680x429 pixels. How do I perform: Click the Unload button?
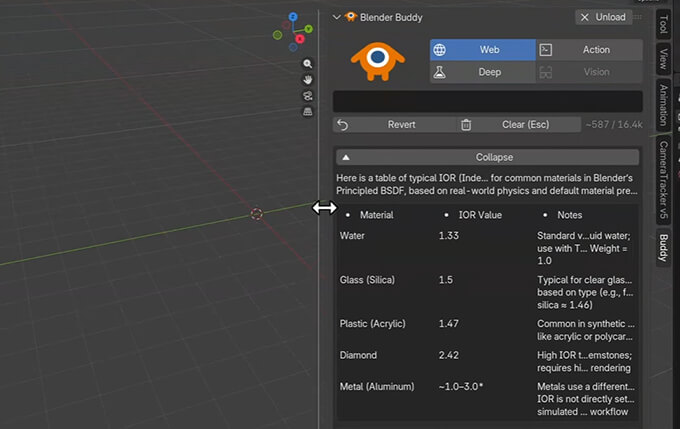tap(603, 17)
